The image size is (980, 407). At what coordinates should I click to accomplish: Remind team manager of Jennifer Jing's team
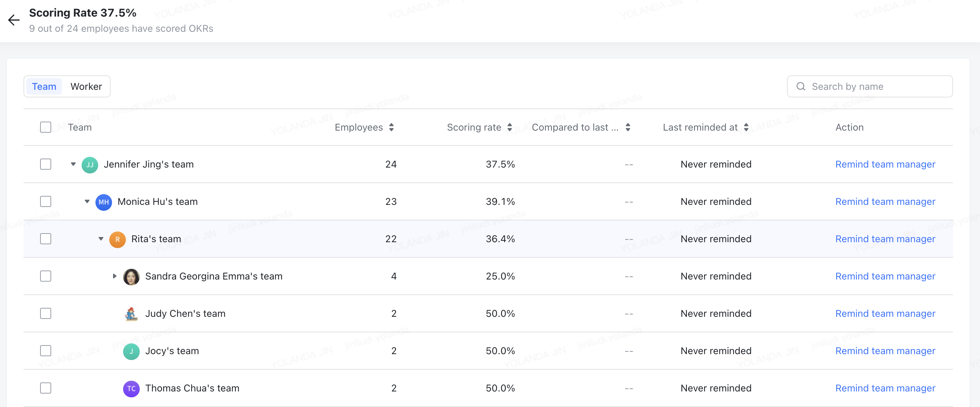point(885,164)
